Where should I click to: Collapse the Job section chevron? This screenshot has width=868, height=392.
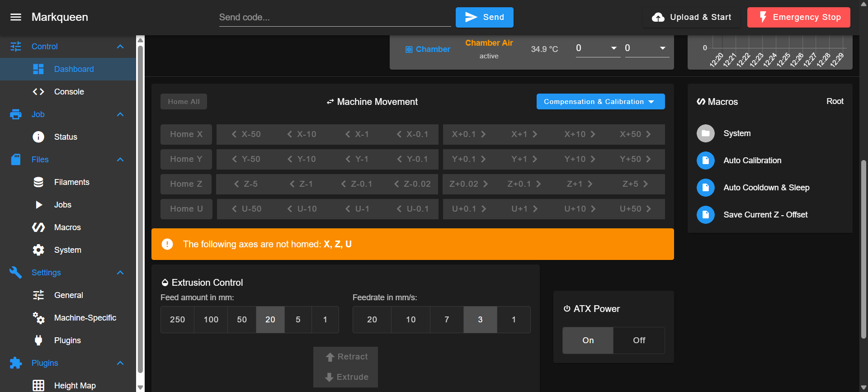point(120,114)
